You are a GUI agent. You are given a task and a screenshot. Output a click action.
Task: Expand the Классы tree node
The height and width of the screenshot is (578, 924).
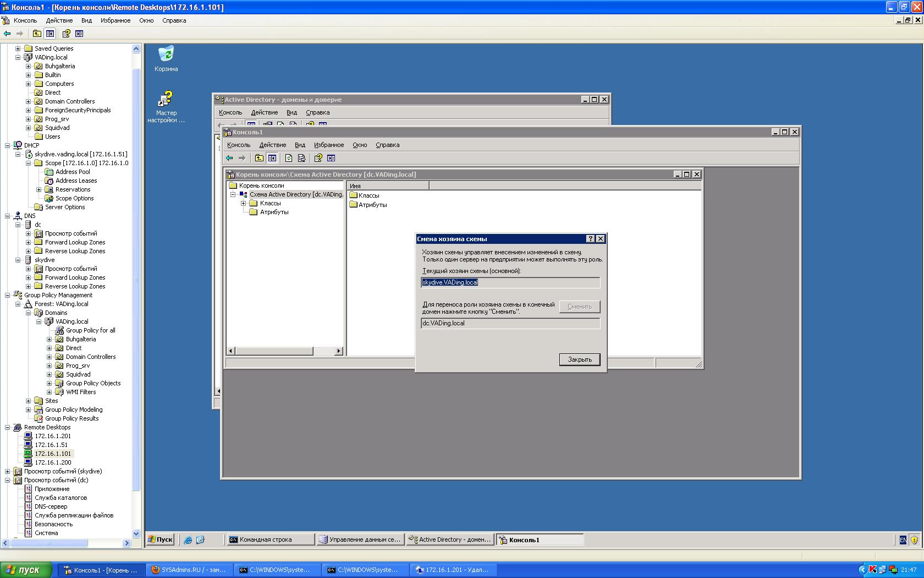(243, 203)
